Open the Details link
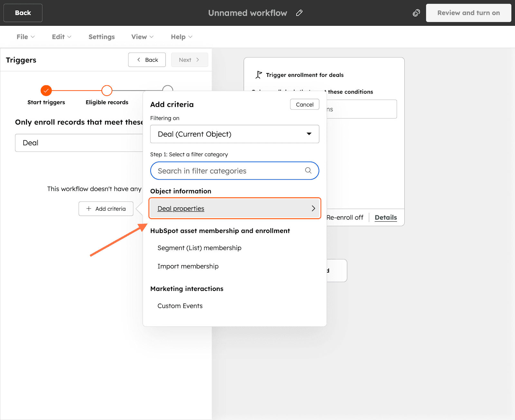The image size is (515, 420). 386,218
